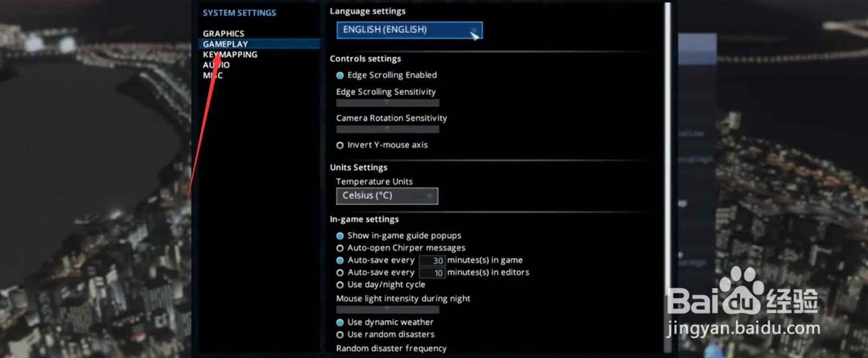The height and width of the screenshot is (358, 868).
Task: Disable Edge Scrolling Enabled option
Action: coord(340,75)
